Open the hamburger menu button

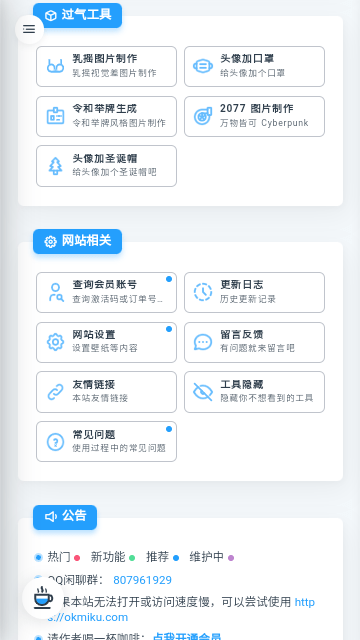(x=29, y=29)
